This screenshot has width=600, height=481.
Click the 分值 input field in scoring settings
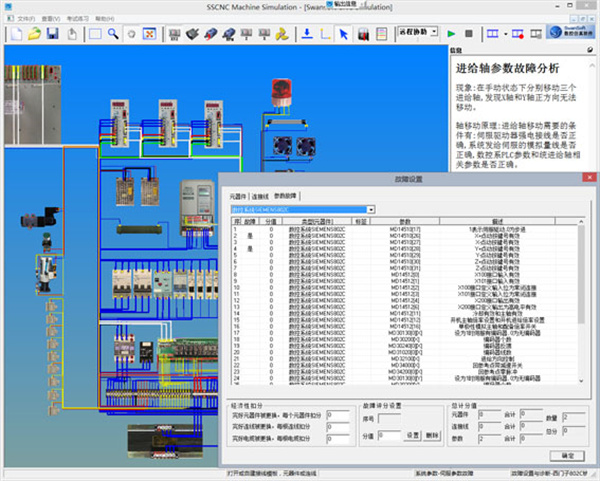(388, 435)
